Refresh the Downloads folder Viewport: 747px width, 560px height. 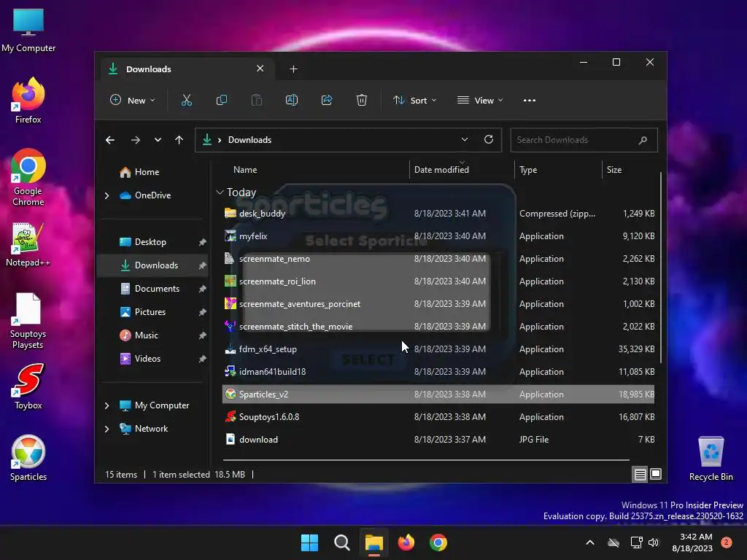[489, 139]
